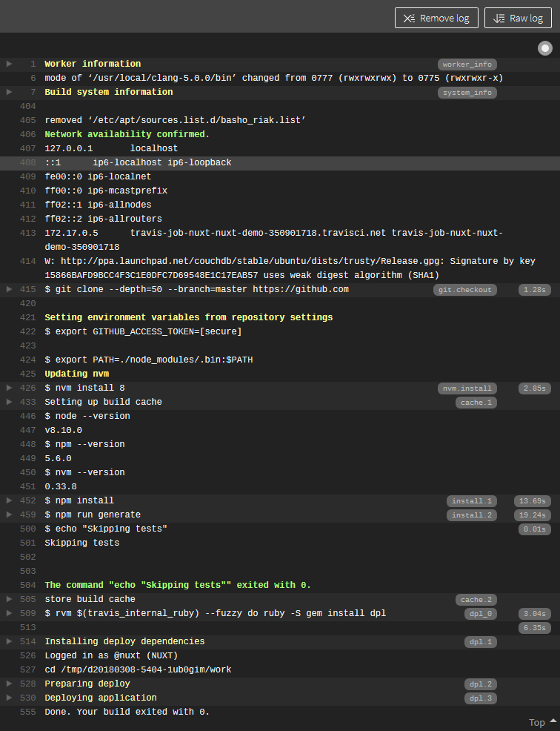
Task: Click the nvm.install label badge
Action: (x=467, y=388)
